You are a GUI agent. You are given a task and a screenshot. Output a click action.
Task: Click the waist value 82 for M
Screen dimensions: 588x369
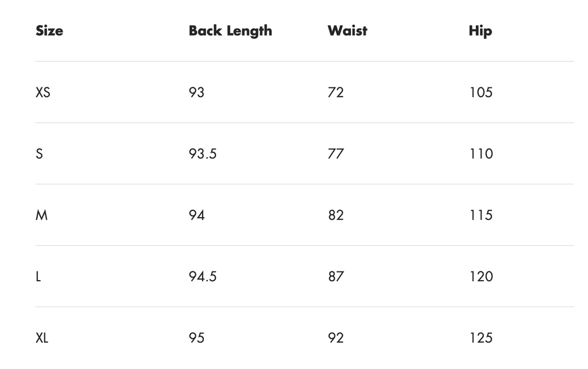tap(335, 215)
